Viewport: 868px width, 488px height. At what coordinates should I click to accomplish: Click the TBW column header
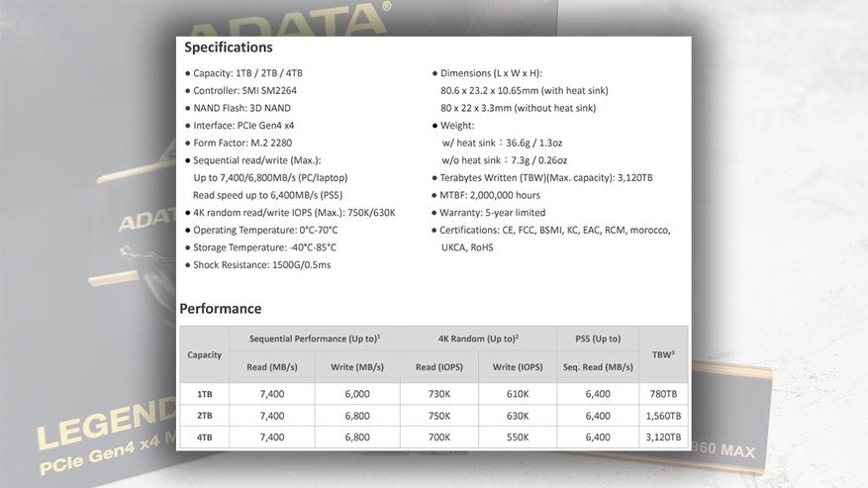click(663, 355)
